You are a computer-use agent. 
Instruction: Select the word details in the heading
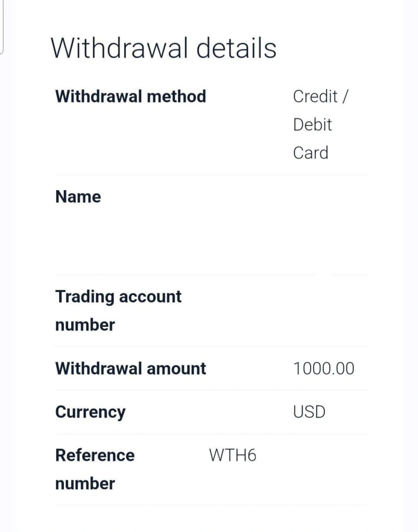236,48
